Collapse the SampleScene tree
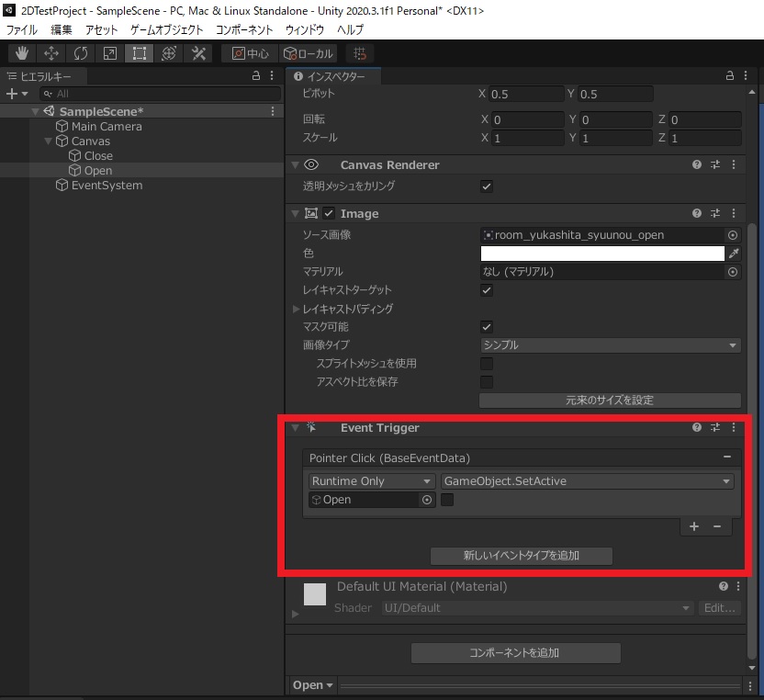This screenshot has height=700, width=764. [x=35, y=112]
